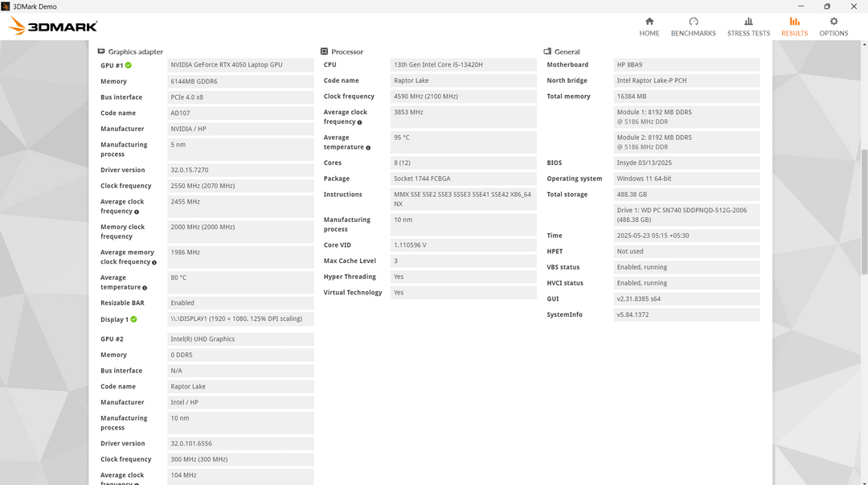Switch to the HOME tab label
The image size is (868, 485).
point(649,33)
